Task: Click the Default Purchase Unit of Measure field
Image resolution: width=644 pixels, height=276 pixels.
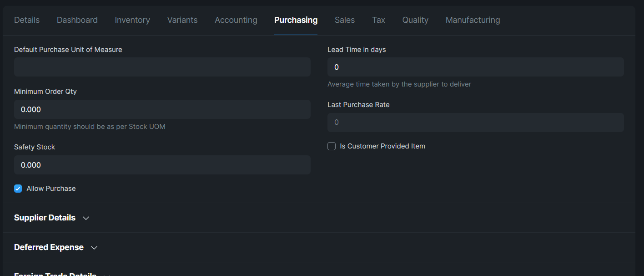Action: click(162, 67)
